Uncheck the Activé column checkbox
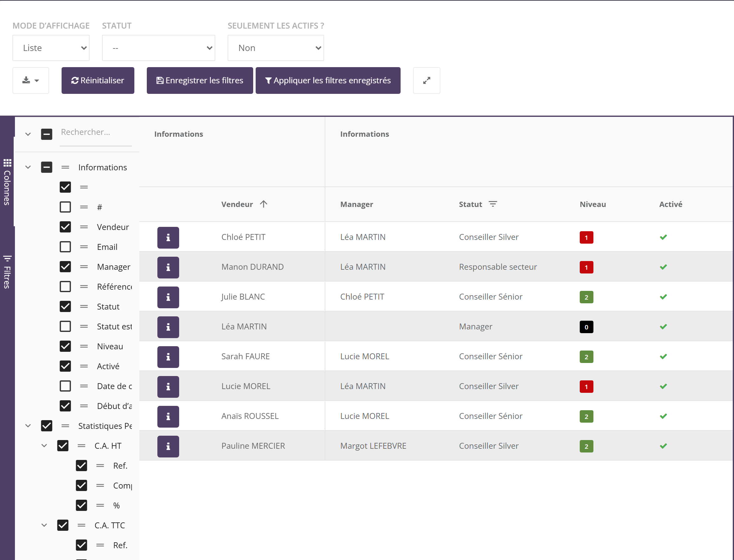This screenshot has width=734, height=560. (65, 366)
